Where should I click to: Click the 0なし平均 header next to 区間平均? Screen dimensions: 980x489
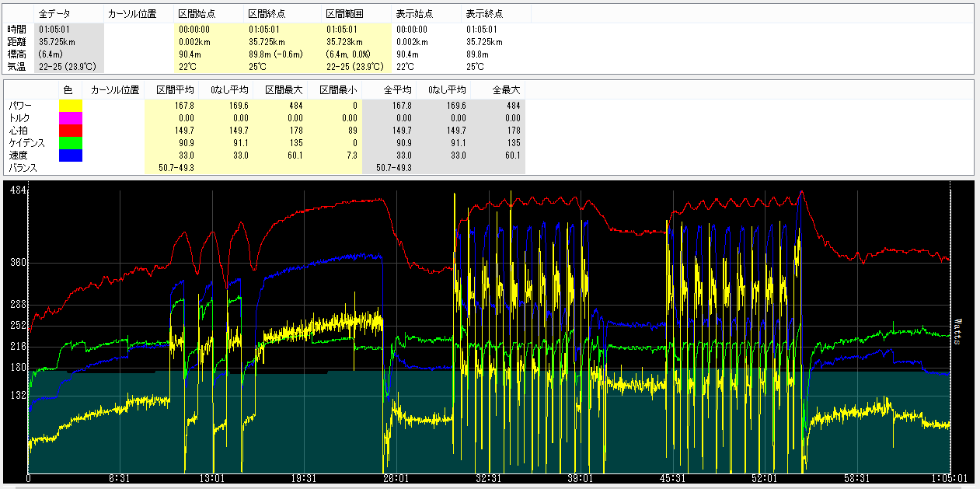[x=228, y=90]
